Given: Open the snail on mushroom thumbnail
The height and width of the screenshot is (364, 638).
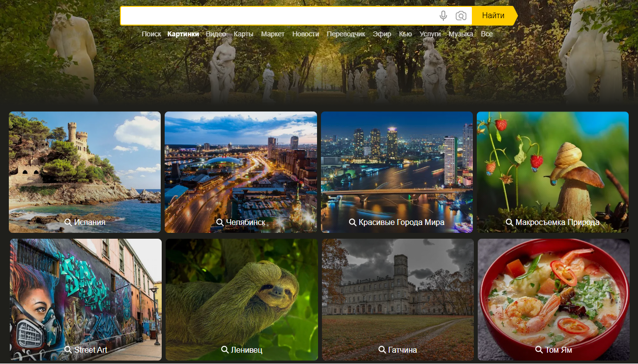Looking at the screenshot, I should click(552, 172).
